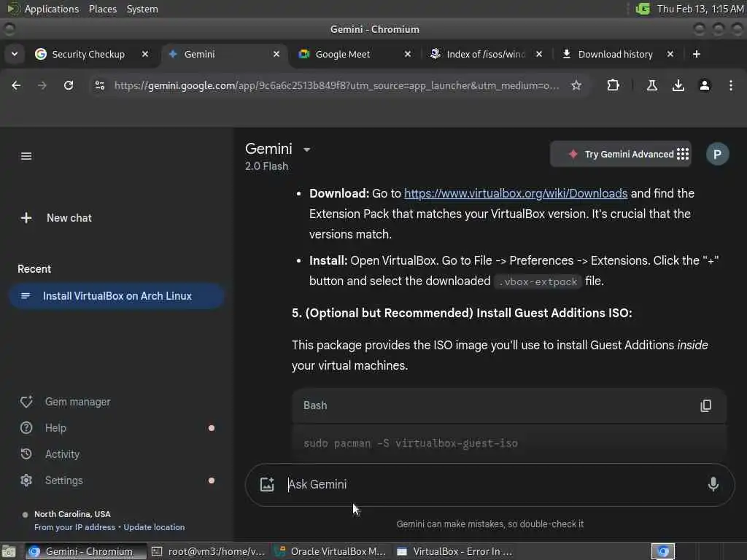The image size is (747, 560).
Task: Click the green tray icon in top panel
Action: pyautogui.click(x=643, y=9)
